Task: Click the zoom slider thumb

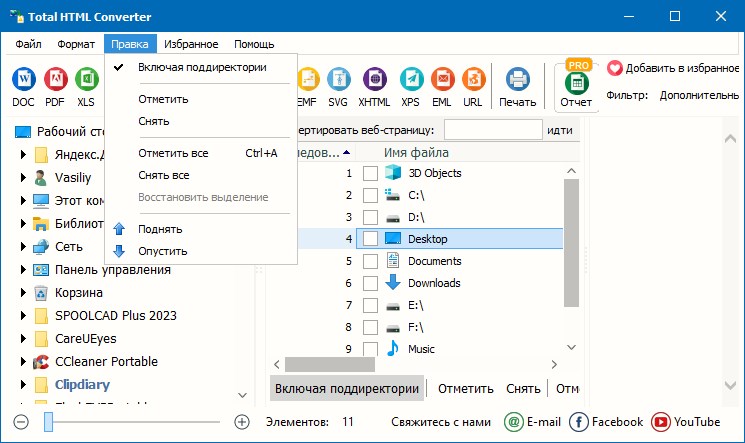Action: (48, 422)
